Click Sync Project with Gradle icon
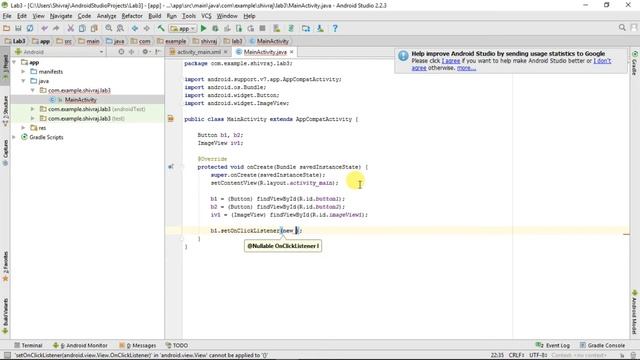The height and width of the screenshot is (360, 640). 291,28
